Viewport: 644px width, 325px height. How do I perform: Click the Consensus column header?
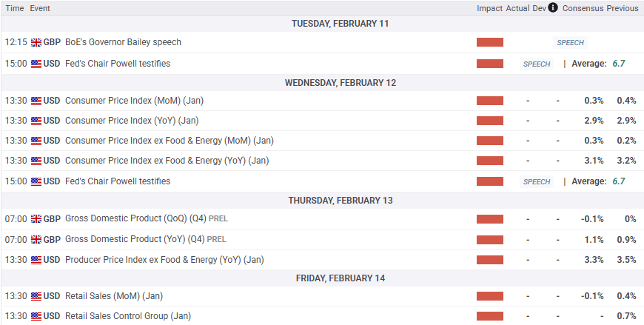[x=583, y=8]
